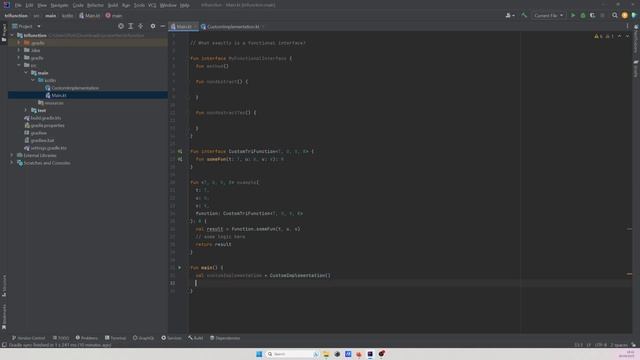
Task: Click the warnings indicator in editor corner
Action: 604,36
